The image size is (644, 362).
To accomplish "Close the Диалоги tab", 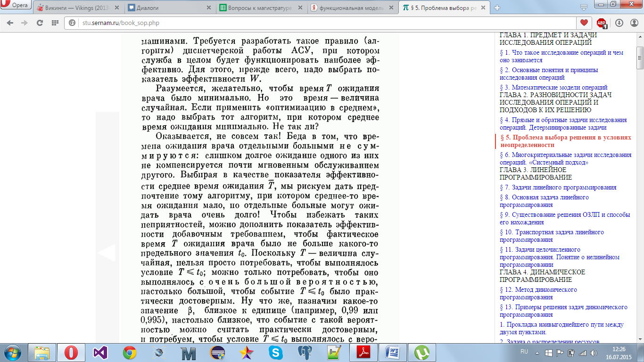I will point(209,8).
